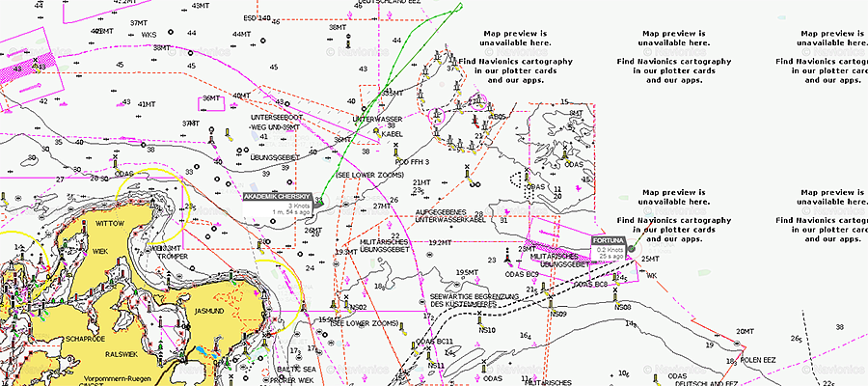Select the ODAS BC9 beacon symbol
The width and height of the screenshot is (868, 386).
point(507,258)
